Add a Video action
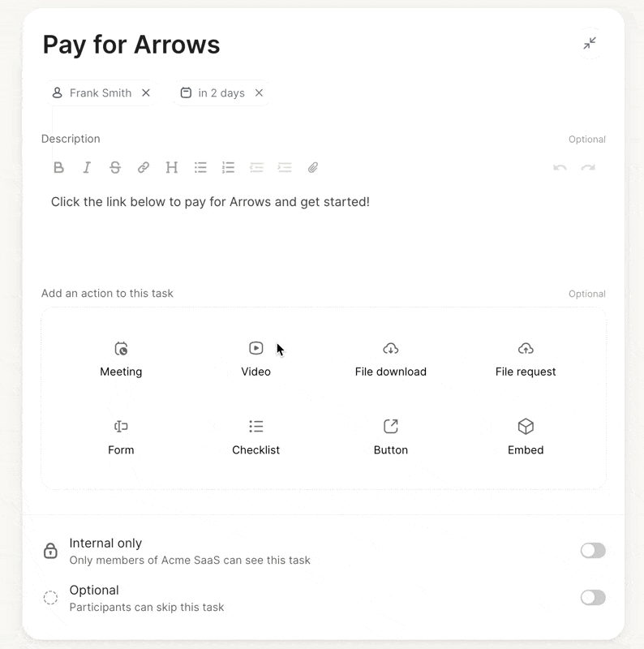Screen dimensions: 644x649 [255, 359]
